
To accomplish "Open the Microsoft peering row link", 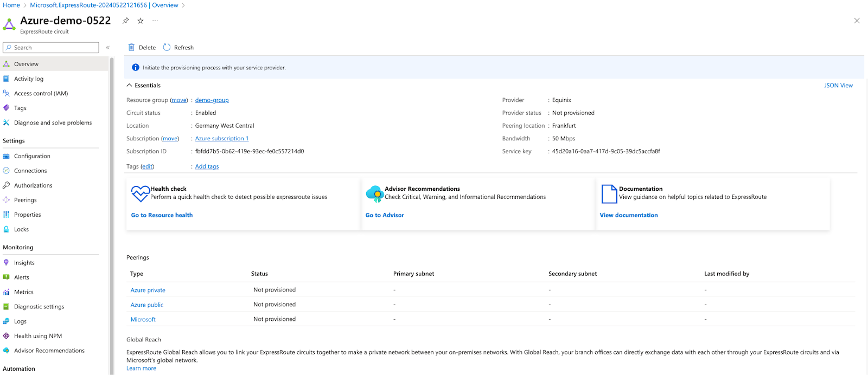I will 143,320.
